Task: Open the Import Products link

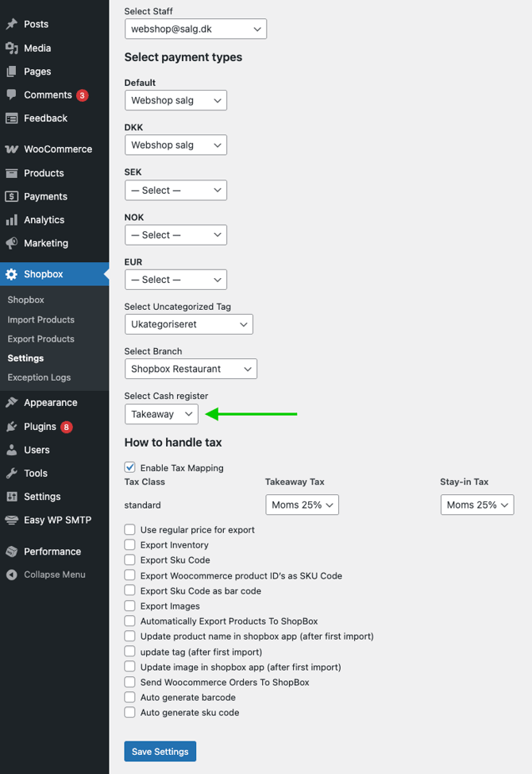Action: click(x=40, y=319)
